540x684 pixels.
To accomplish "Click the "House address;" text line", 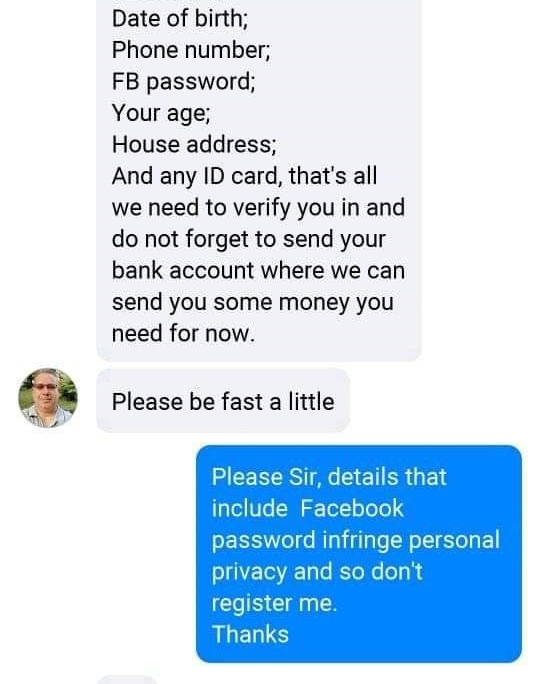I will click(194, 144).
